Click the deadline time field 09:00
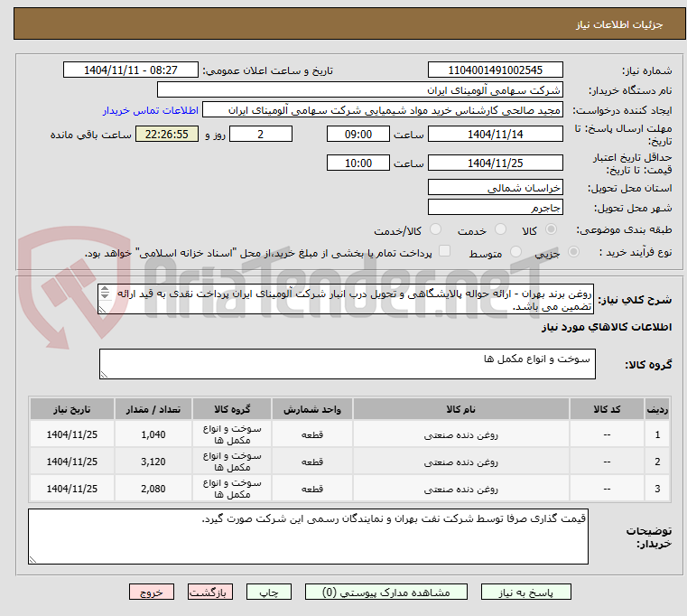687x616 pixels. 358,135
